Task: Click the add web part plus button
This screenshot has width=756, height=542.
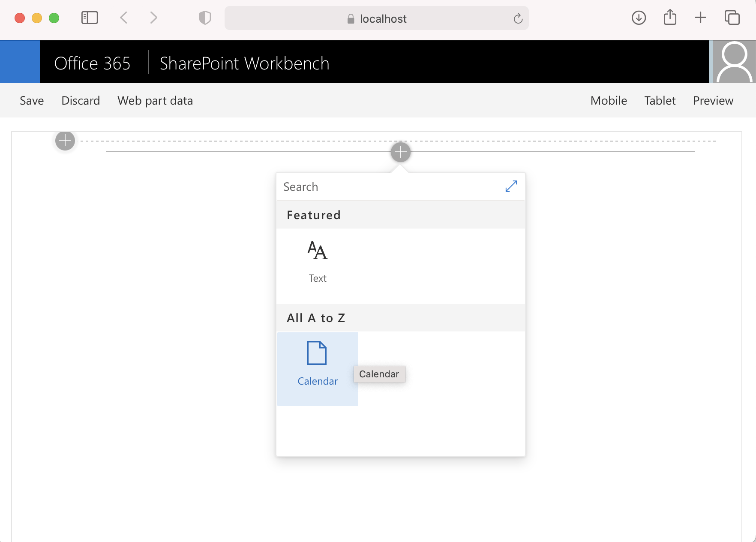Action: pyautogui.click(x=401, y=152)
